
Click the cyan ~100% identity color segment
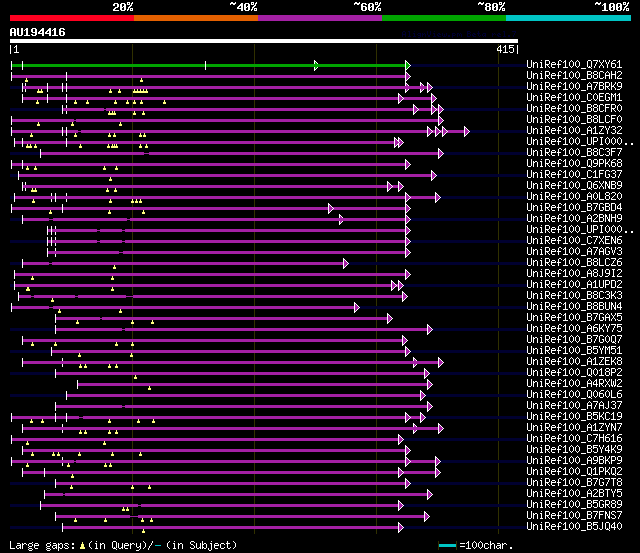click(569, 18)
